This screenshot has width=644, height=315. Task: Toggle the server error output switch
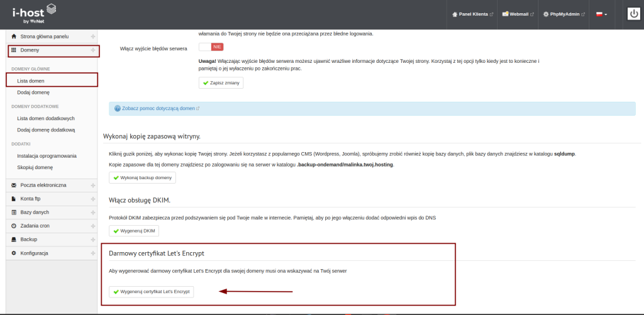pyautogui.click(x=211, y=47)
